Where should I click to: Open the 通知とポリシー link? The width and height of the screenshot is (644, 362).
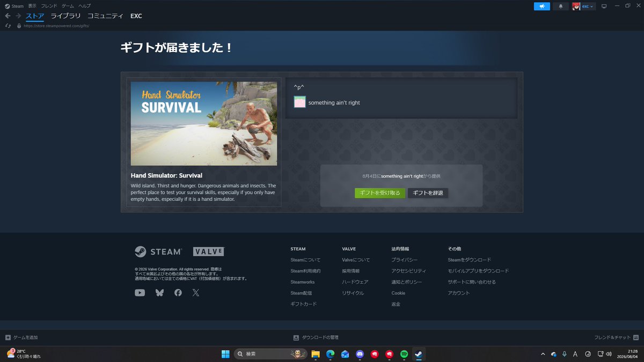pos(407,282)
